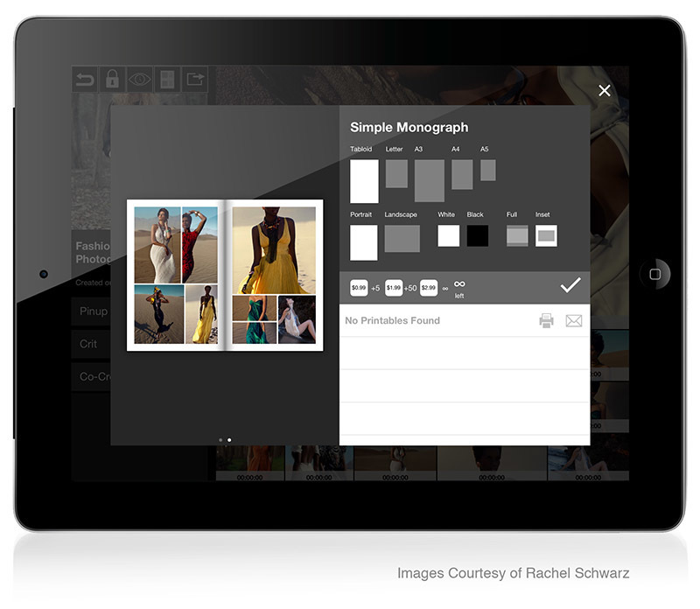This screenshot has width=700, height=609.
Task: Select Landscape orientation
Action: pos(402,238)
